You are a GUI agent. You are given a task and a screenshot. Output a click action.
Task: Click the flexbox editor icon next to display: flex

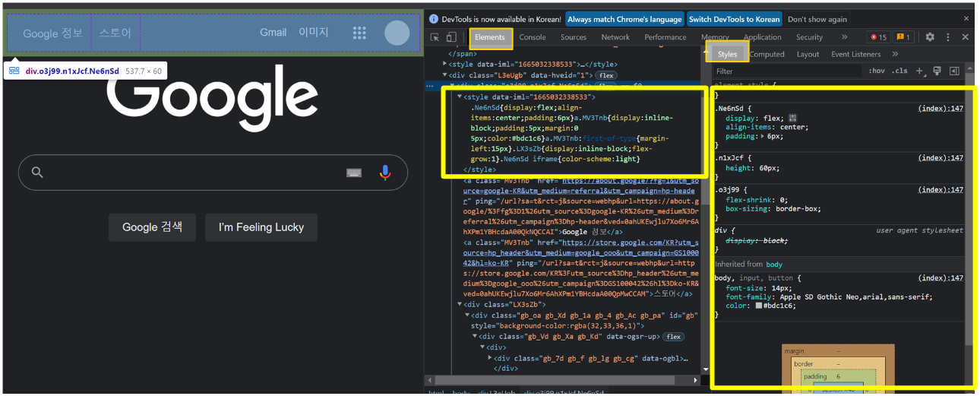(793, 118)
